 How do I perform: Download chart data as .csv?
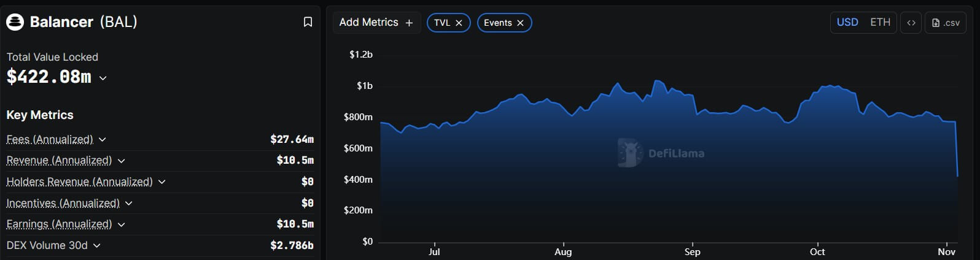945,23
